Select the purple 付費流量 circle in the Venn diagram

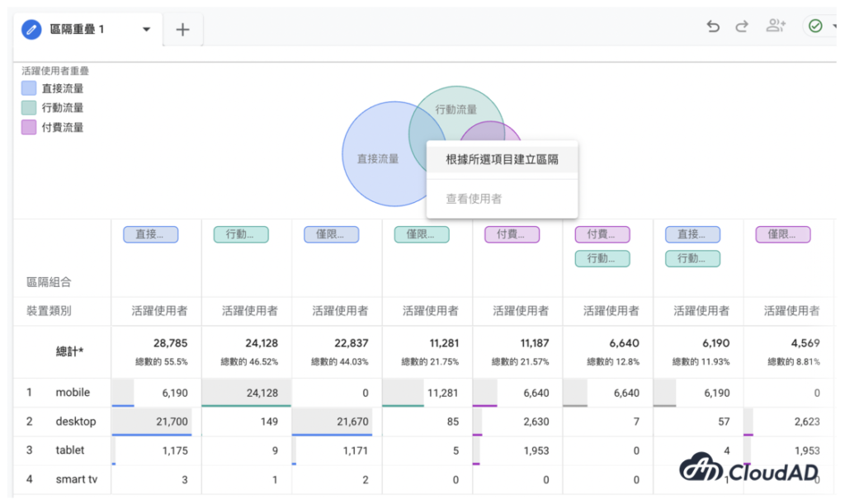[490, 131]
